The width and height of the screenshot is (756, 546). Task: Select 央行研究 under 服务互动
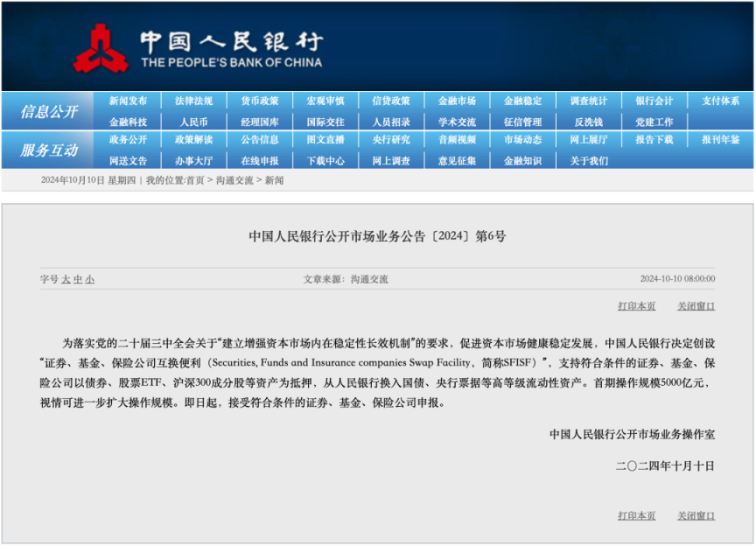pos(390,140)
